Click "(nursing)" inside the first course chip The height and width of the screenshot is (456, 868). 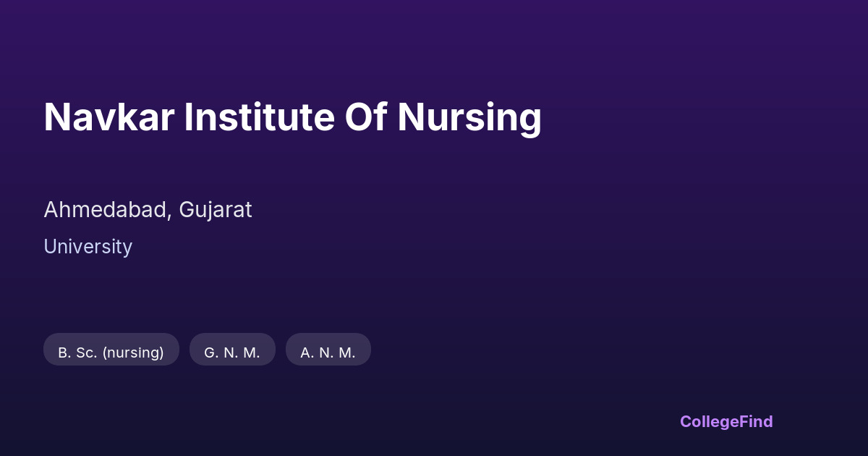[133, 352]
